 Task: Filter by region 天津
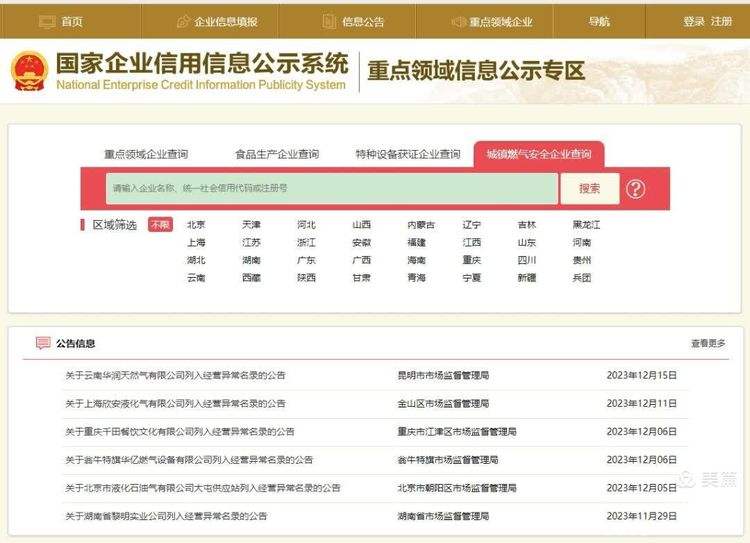point(251,224)
